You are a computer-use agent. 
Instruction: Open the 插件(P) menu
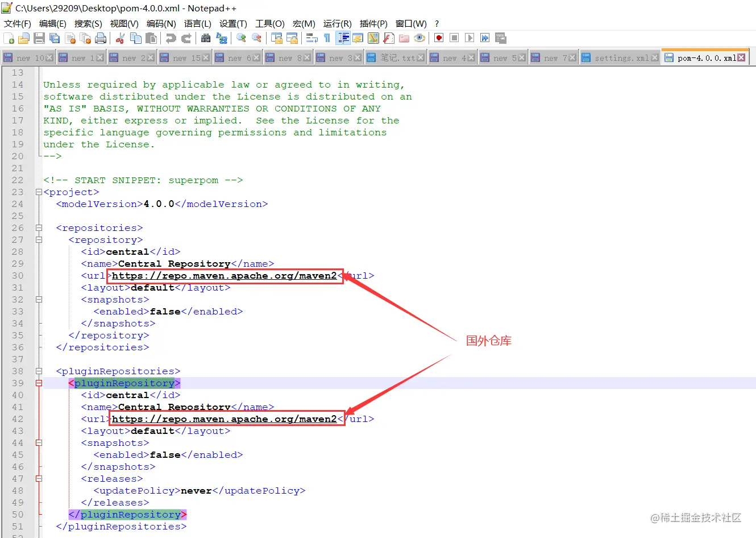pos(373,23)
